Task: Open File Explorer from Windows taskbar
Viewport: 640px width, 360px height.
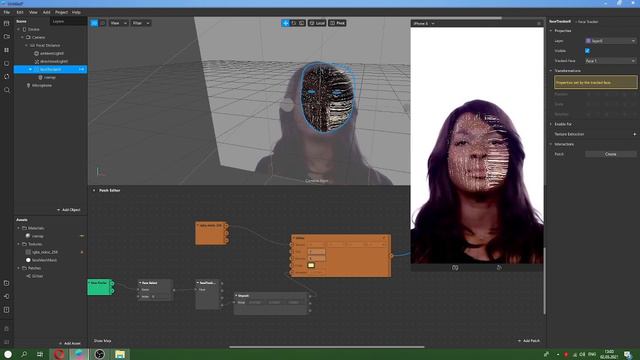Action: (x=120, y=354)
